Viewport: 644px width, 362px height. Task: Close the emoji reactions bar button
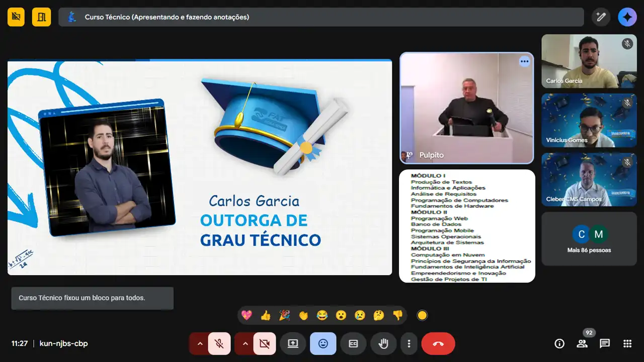tap(323, 344)
